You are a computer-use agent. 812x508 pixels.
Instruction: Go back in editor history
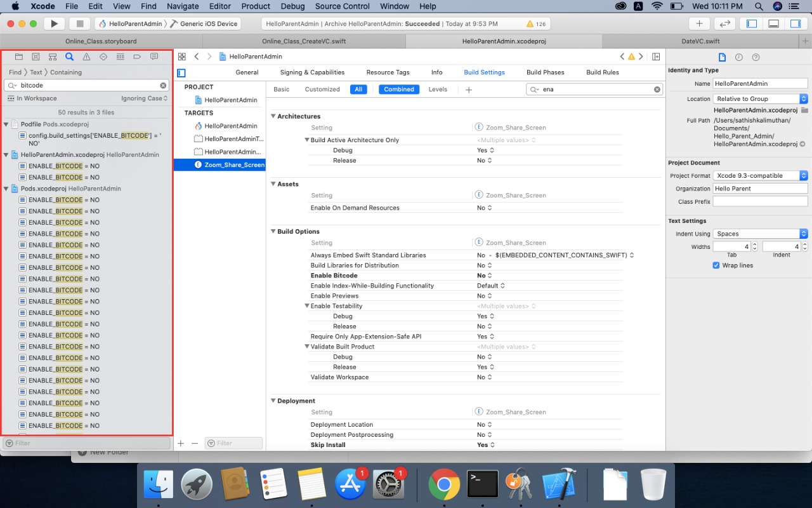197,57
